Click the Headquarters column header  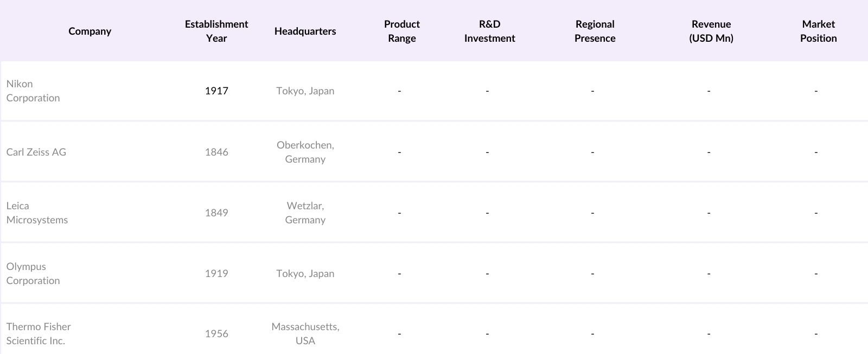[x=305, y=31]
